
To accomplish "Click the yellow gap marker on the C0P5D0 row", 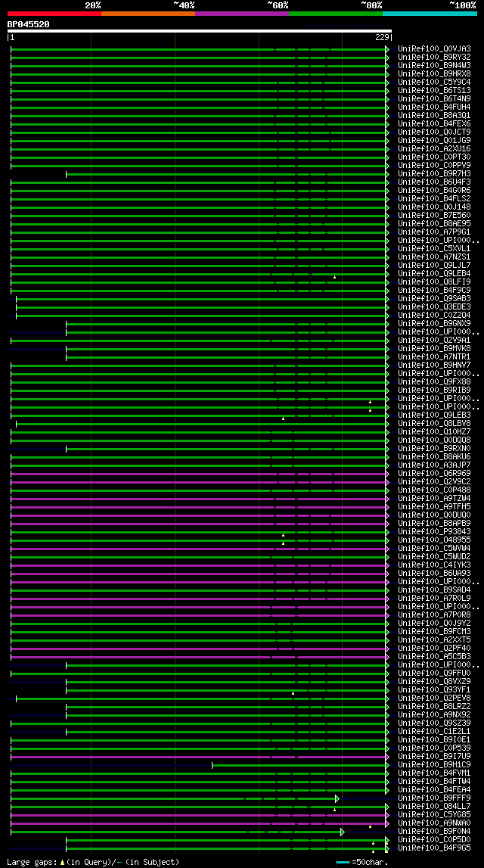I will [374, 842].
